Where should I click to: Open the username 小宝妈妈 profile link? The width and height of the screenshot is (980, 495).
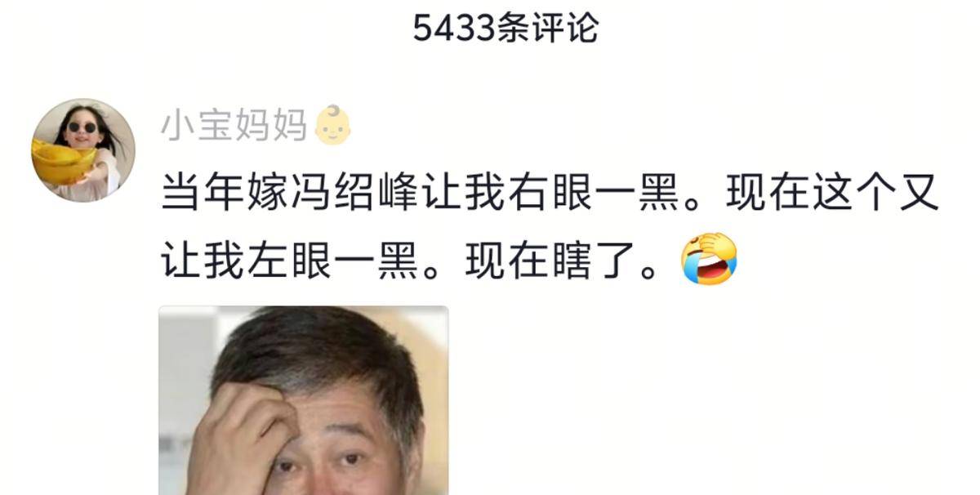(234, 126)
